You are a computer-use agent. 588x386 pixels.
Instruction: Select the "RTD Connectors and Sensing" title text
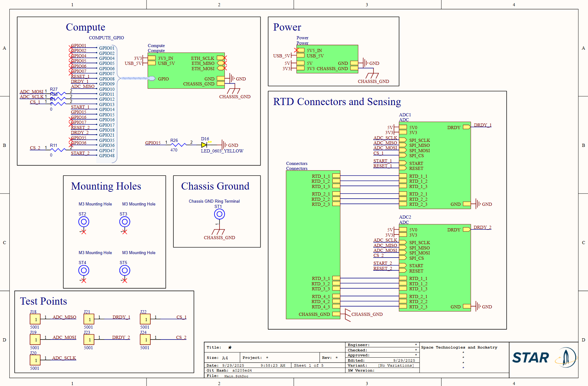point(337,102)
